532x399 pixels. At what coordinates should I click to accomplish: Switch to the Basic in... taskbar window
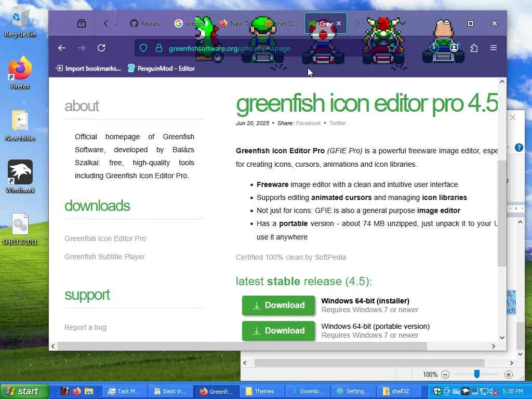click(x=170, y=391)
